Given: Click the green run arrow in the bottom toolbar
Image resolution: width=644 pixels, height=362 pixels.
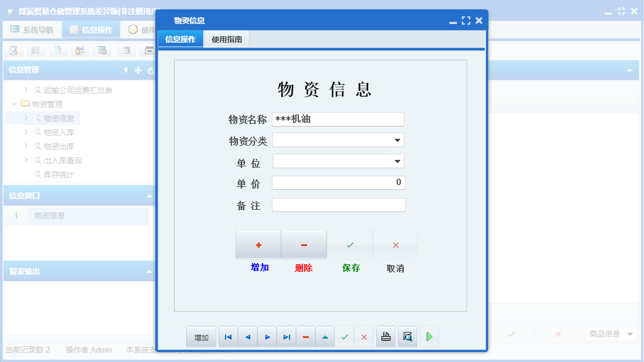Looking at the screenshot, I should (x=428, y=336).
